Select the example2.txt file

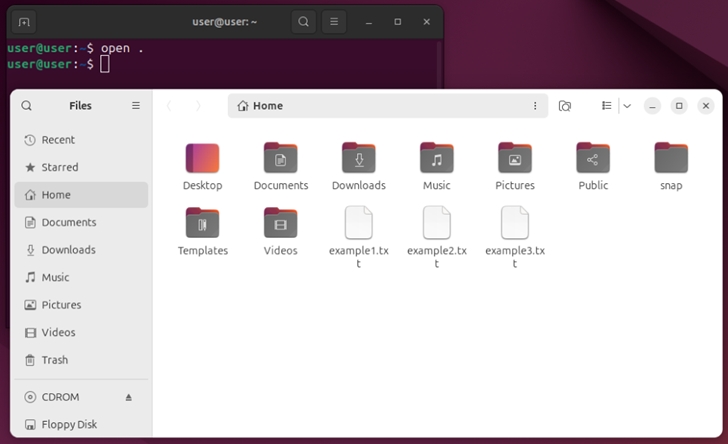coord(436,223)
